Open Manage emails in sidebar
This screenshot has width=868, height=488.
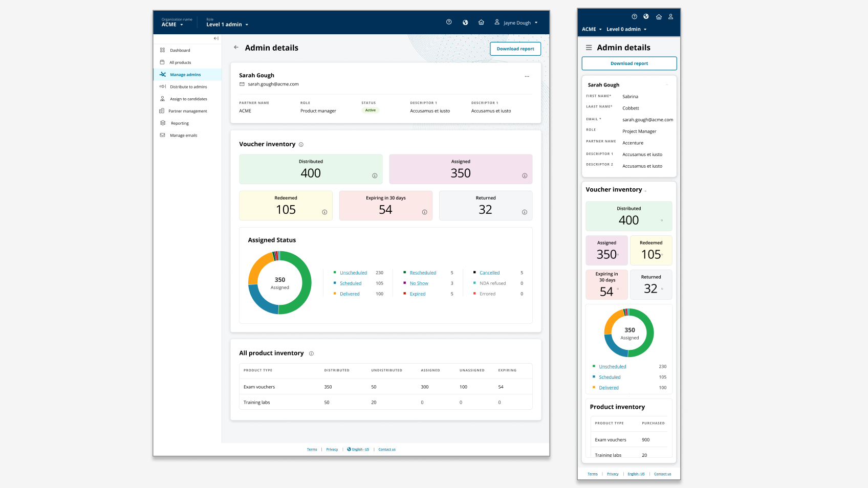187,136
